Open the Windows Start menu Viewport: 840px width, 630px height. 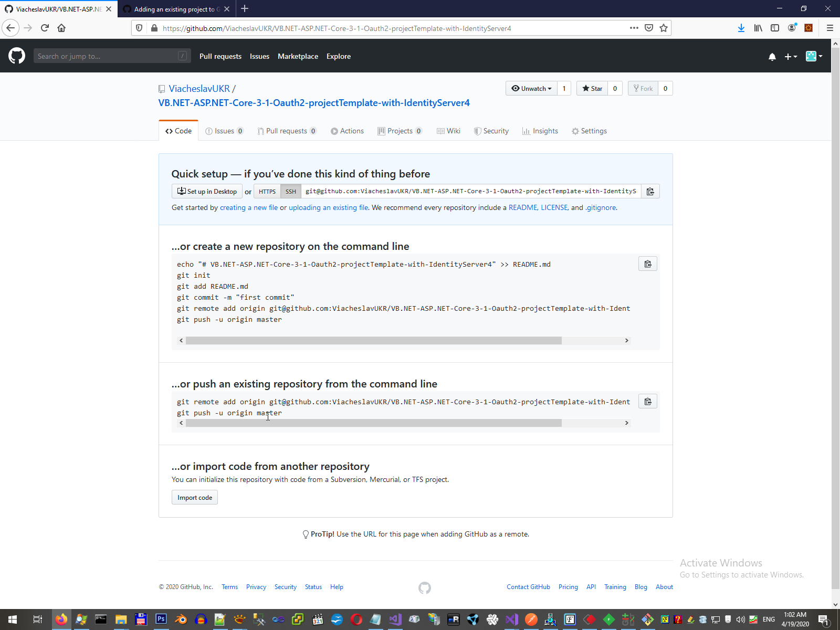pyautogui.click(x=13, y=619)
